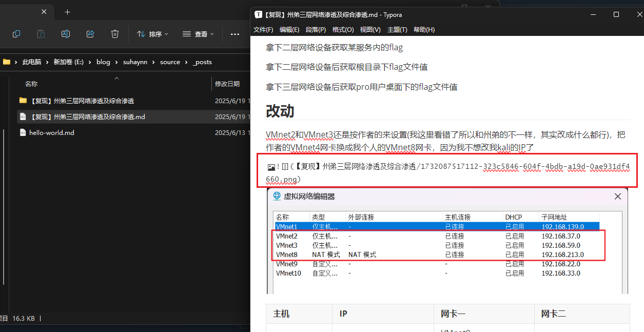Open the 查看 view dropdown
This screenshot has height=332, width=644.
tap(198, 34)
